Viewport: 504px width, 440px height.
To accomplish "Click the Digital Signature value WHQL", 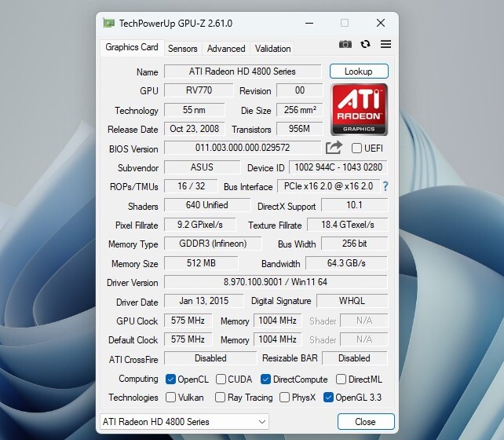I will (352, 301).
